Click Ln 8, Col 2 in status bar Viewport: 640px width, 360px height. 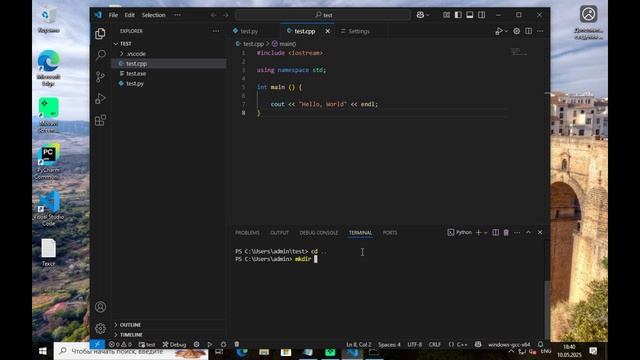click(358, 344)
